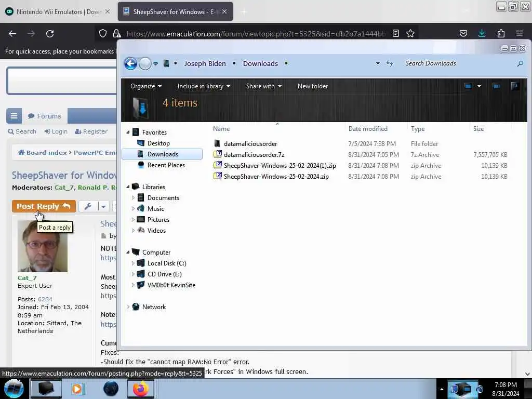Close the SheepShaver for Windows tab
The image size is (532, 399).
click(x=224, y=11)
